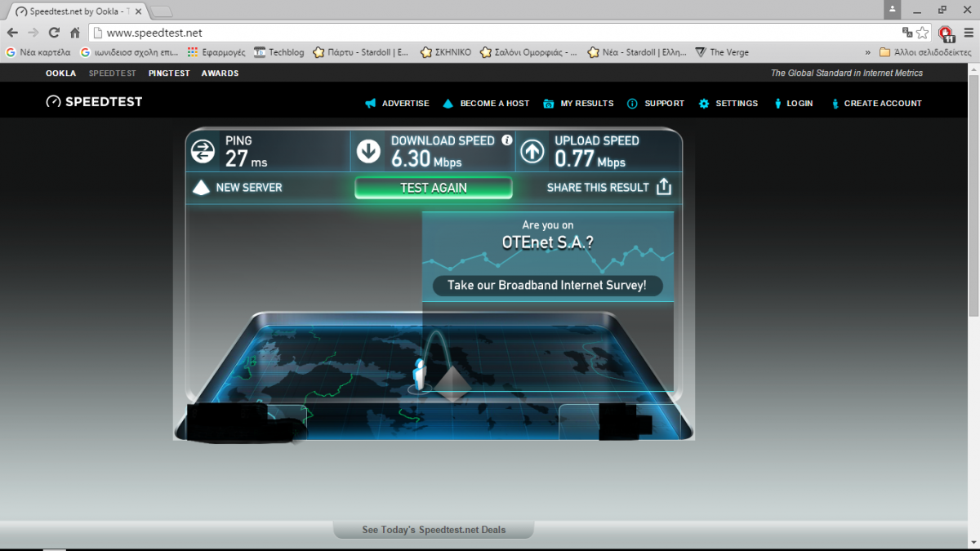
Task: Click the 6.30 Mbps download value
Action: click(426, 159)
